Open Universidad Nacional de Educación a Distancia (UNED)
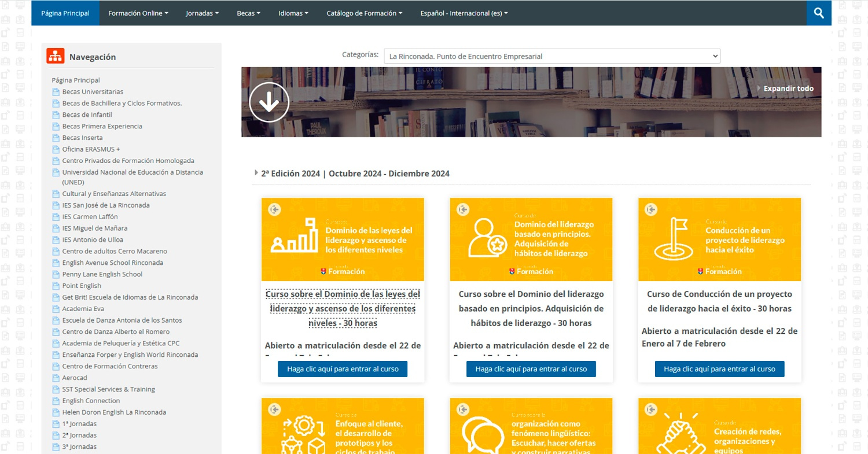This screenshot has width=868, height=454. click(133, 177)
